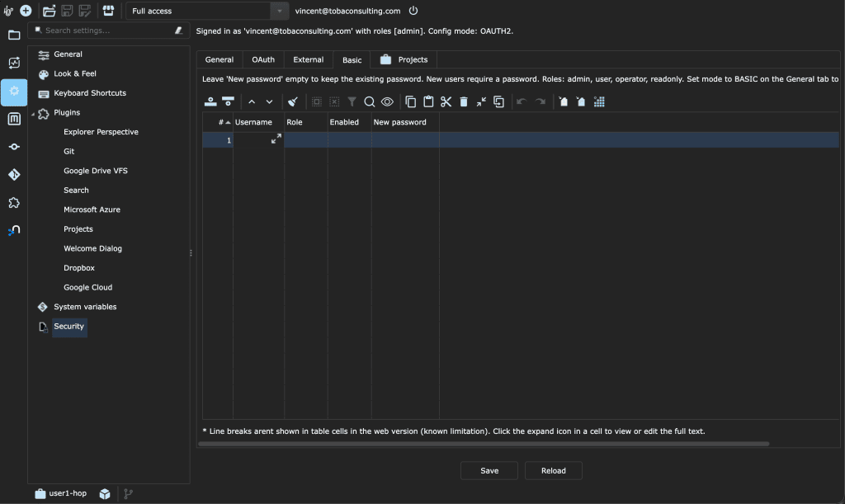Cut selected rows with the scissors icon

[446, 101]
